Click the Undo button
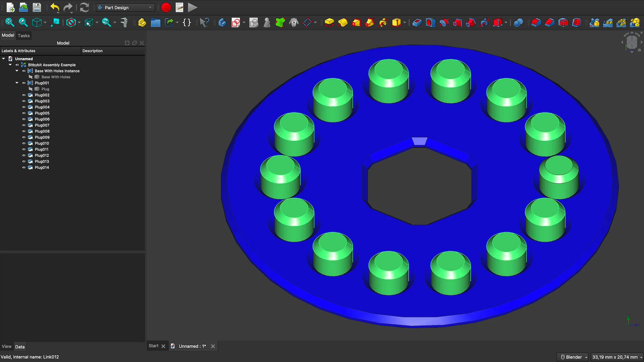This screenshot has height=362, width=644. click(54, 7)
